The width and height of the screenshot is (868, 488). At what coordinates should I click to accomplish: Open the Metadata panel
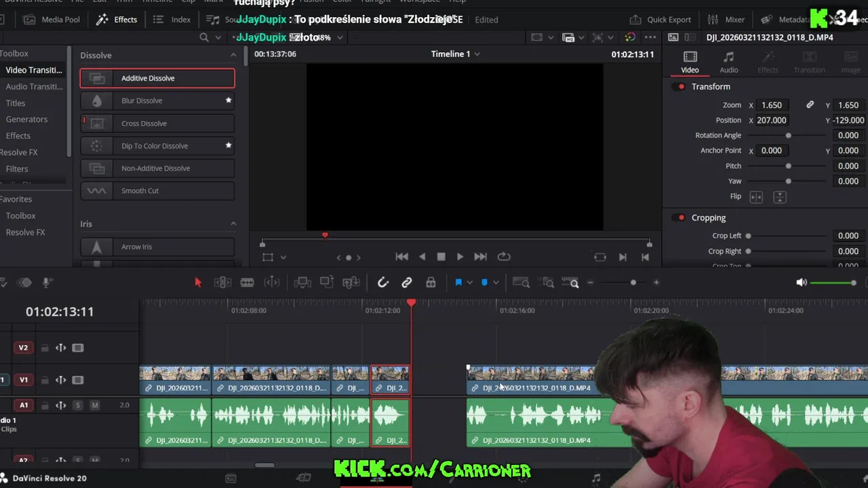pyautogui.click(x=785, y=20)
